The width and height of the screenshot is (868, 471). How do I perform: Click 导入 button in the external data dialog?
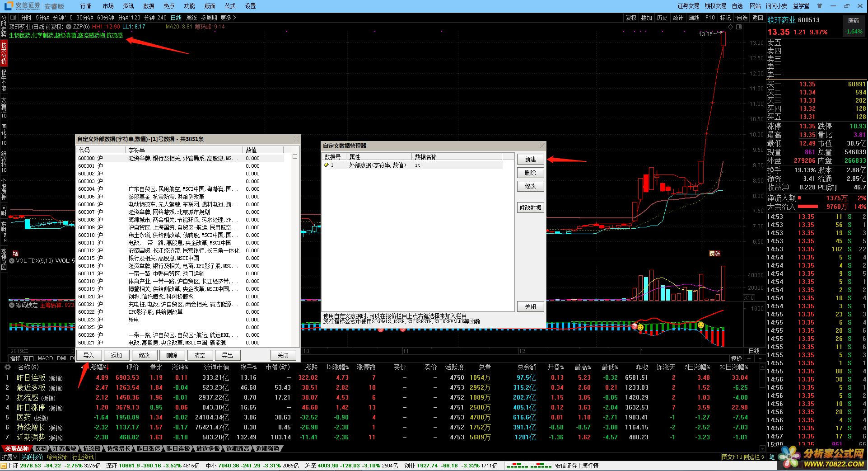pos(89,355)
